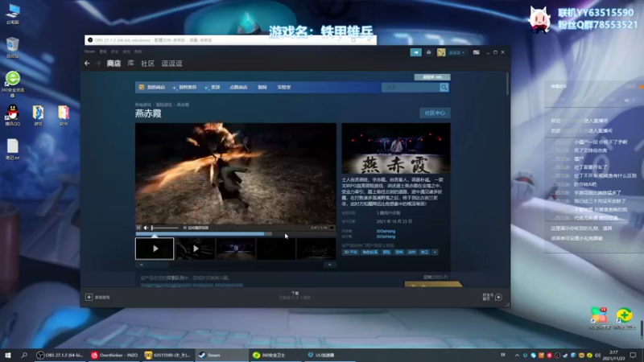Viewport: 644px width, 362px height.
Task: Click the 燕赤霞 game header image
Action: (396, 149)
